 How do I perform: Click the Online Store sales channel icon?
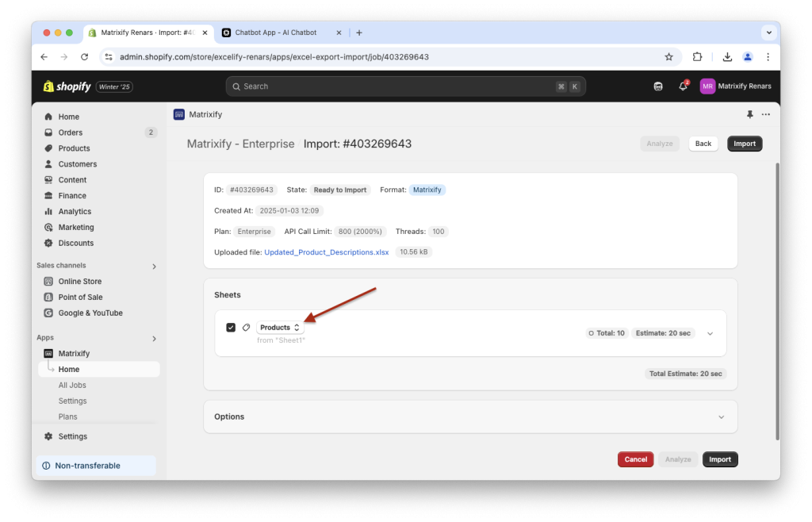click(x=50, y=281)
